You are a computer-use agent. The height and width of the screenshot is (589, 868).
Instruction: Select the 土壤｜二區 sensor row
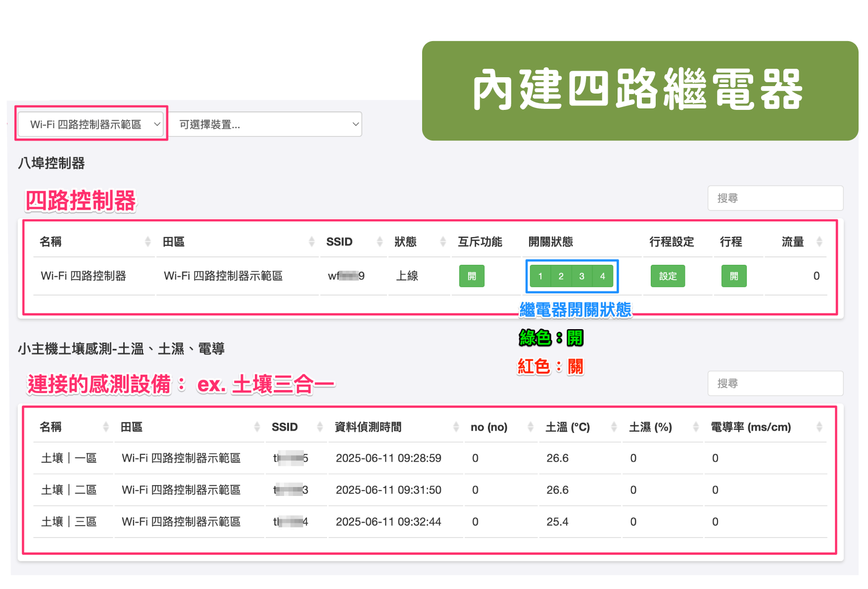[69, 490]
